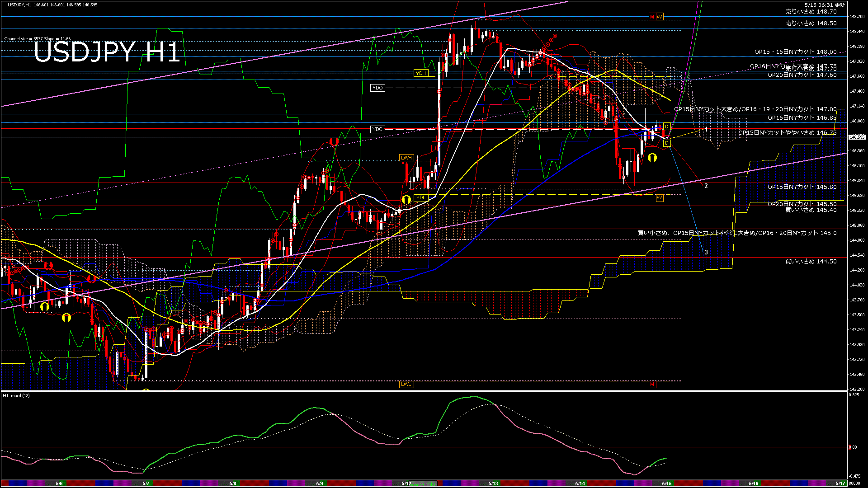Click the YDH yesterday-high label
The width and height of the screenshot is (868, 488).
click(420, 73)
